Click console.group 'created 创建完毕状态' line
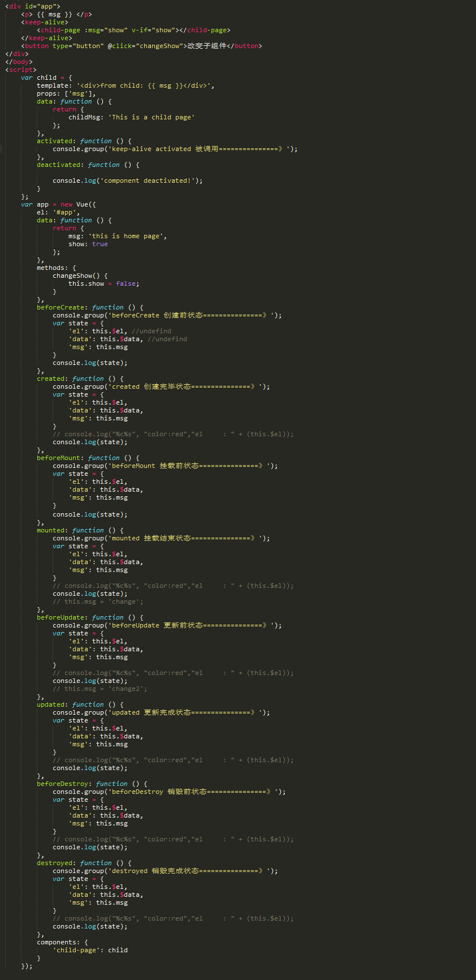 coord(161,386)
